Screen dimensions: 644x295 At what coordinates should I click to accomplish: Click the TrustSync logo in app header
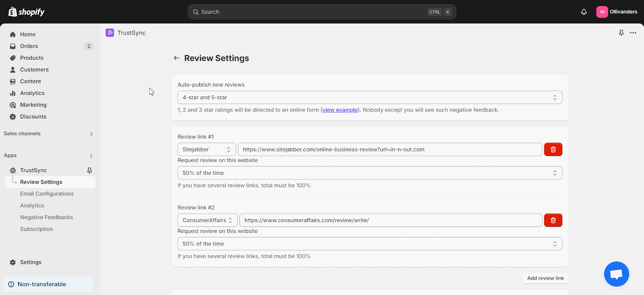(110, 33)
